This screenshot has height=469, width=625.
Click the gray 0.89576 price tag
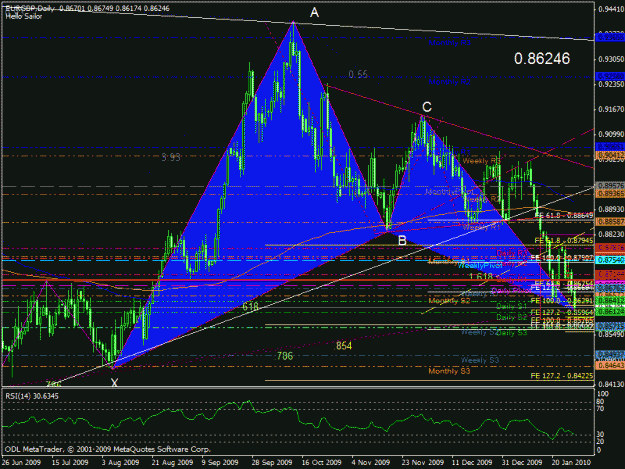[x=610, y=186]
